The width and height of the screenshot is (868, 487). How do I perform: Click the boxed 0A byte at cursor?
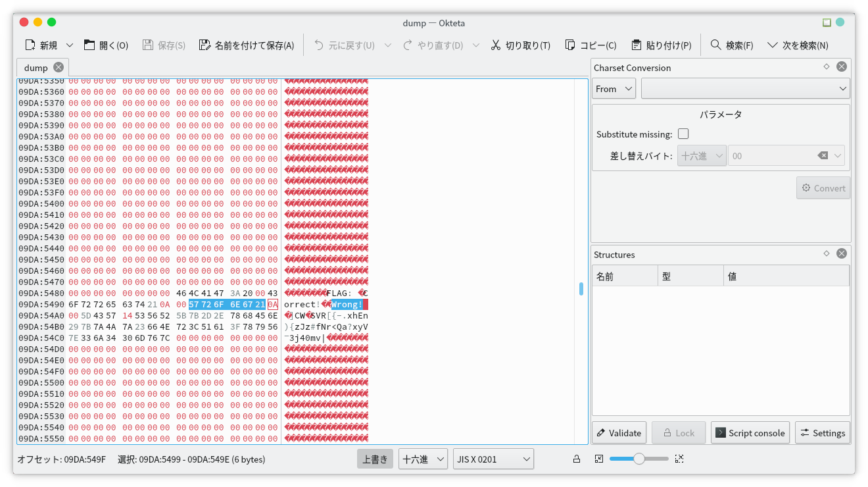coord(272,304)
